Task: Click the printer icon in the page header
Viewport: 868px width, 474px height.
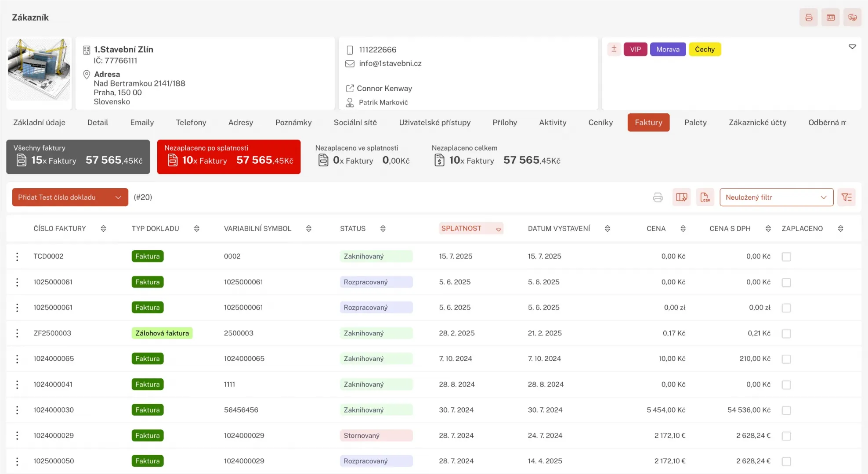Action: pos(808,18)
